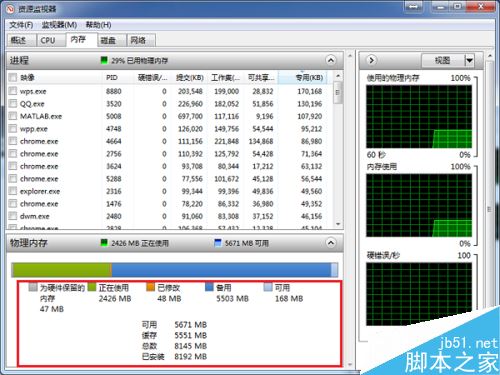500x375 pixels.
Task: Click the 硬错误/秒 graph
Action: pyautogui.click(x=419, y=294)
